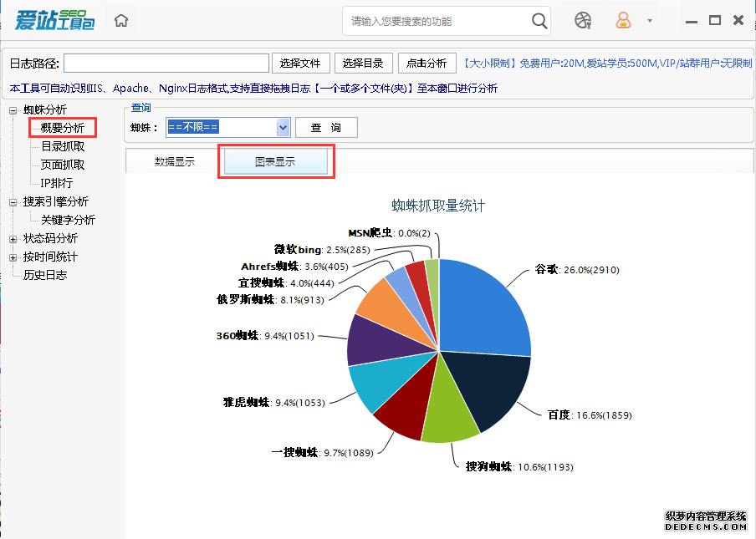Switch to the 数据显示 tab
The width and height of the screenshot is (756, 539).
coord(175,162)
